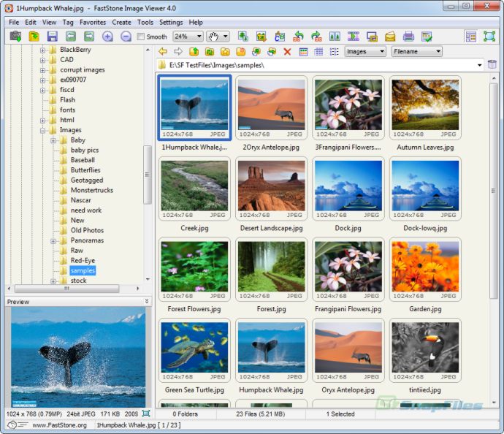
Task: Select the Garden.jpg thumbnail
Action: (425, 270)
